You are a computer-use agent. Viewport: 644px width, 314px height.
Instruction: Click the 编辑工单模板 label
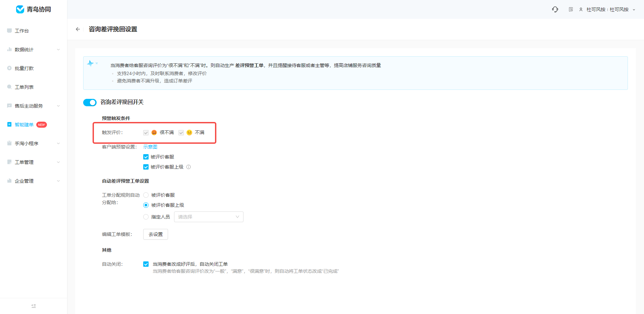117,234
